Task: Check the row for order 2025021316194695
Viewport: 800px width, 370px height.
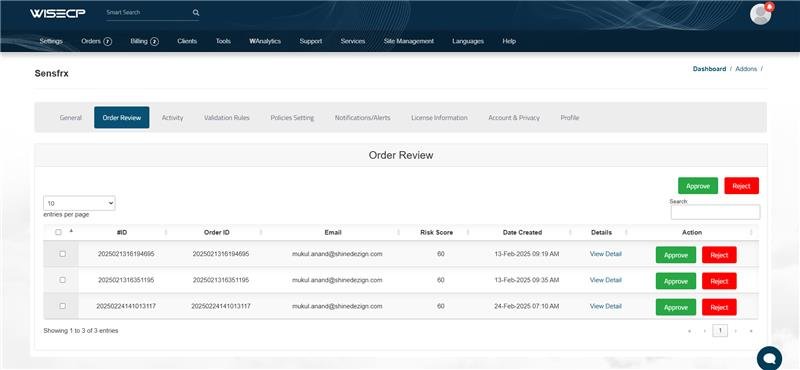Action: [63, 254]
